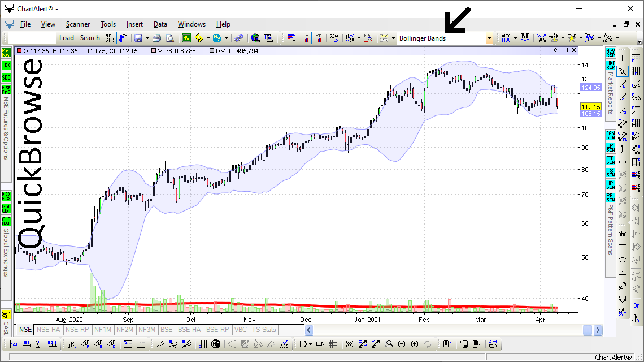This screenshot has width=644, height=362.
Task: Expand the T&S star icon dropdown arrow
Action: tap(581, 38)
